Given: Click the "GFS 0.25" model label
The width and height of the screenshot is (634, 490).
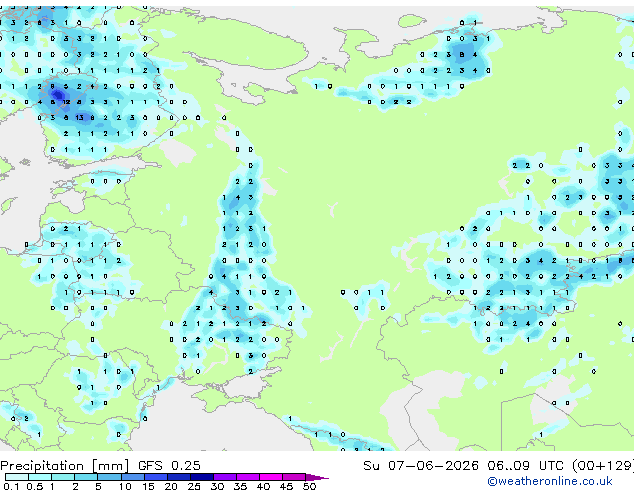Looking at the screenshot, I should [169, 466].
